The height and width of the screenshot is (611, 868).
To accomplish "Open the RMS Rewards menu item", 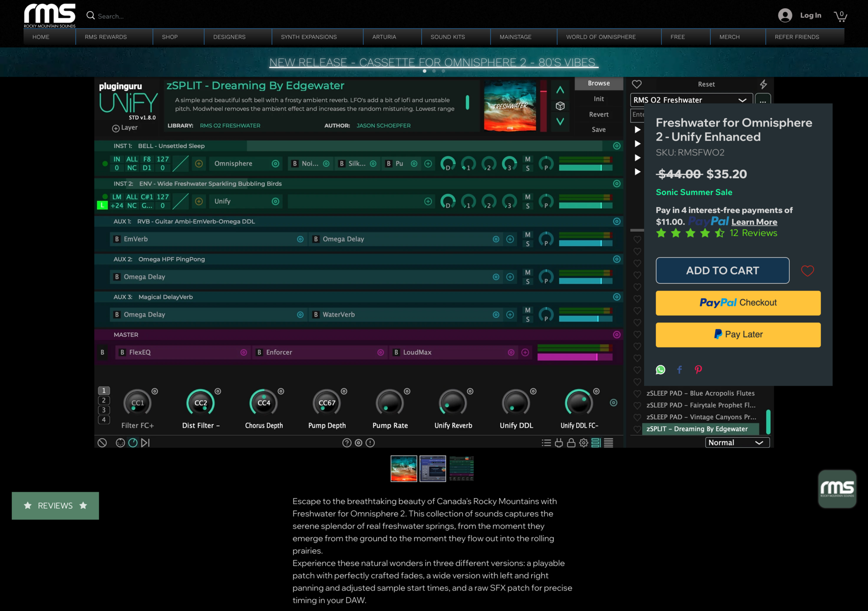I will click(106, 37).
